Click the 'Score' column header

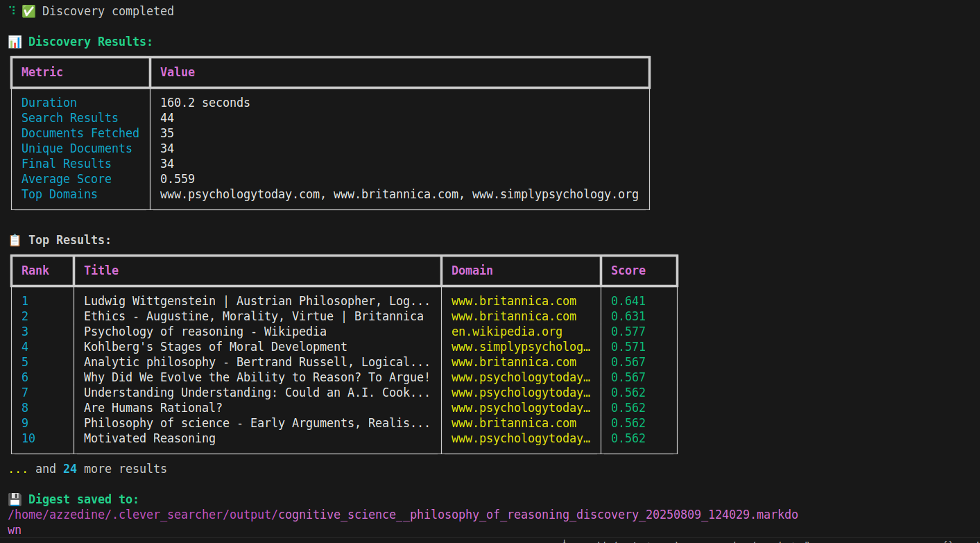pos(628,270)
